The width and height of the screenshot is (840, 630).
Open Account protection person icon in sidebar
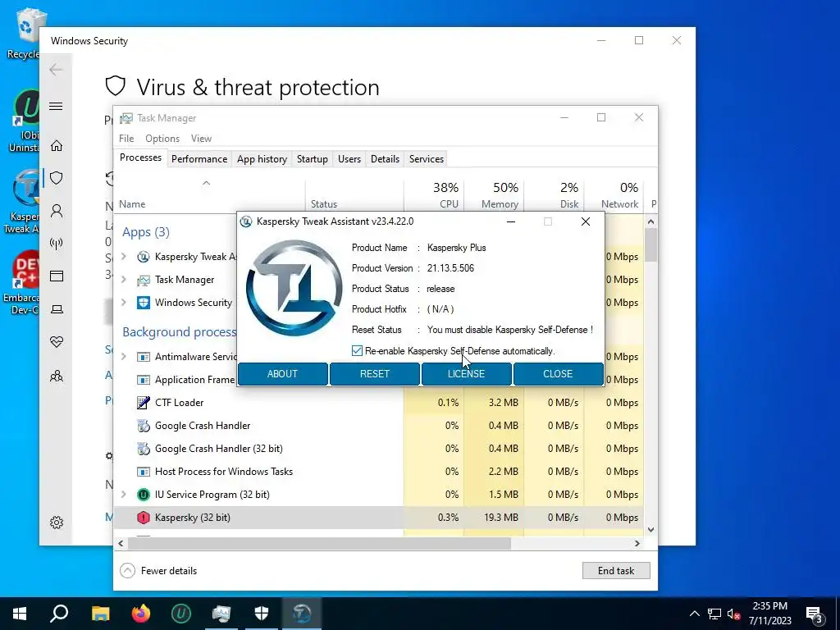click(57, 211)
